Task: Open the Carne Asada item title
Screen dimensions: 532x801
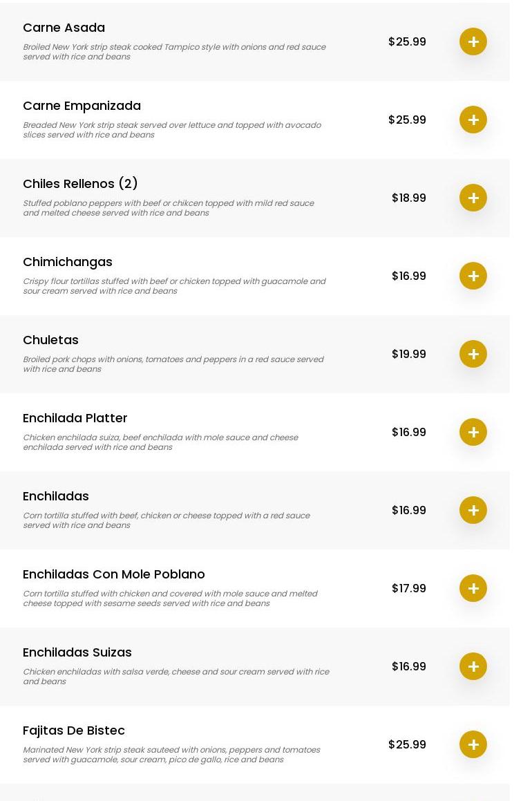Action: click(x=64, y=28)
